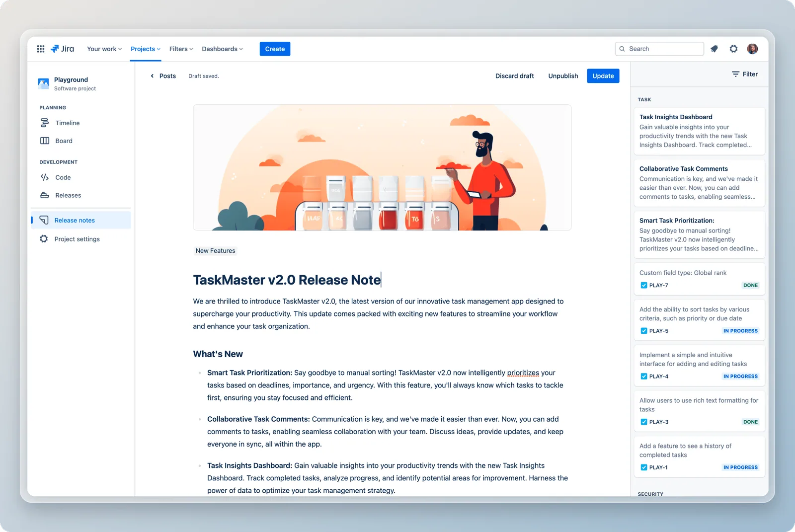The height and width of the screenshot is (532, 795).
Task: Click the Releases ship icon
Action: click(x=45, y=195)
